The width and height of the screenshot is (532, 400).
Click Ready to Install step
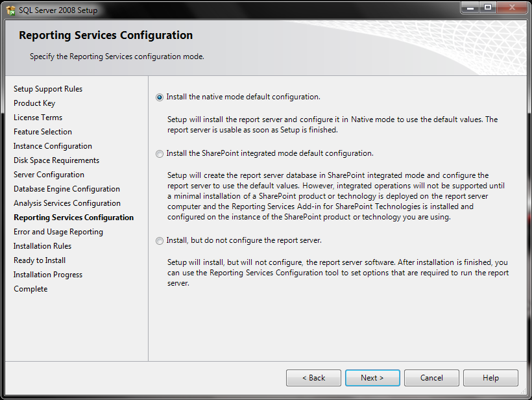coord(40,260)
